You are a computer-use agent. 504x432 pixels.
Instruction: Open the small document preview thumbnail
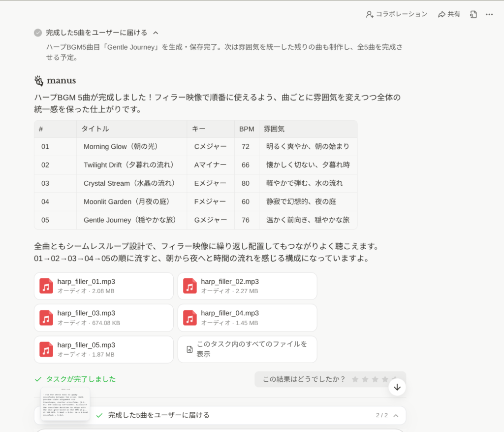65,403
